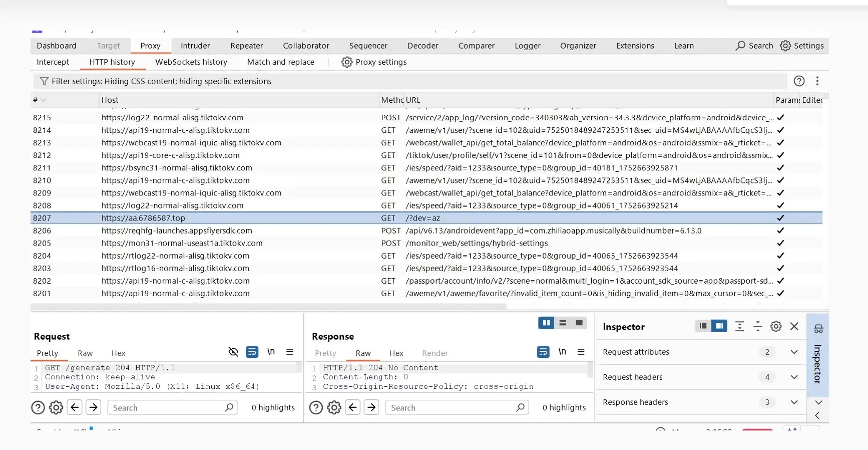Dock Inspector to the left layout
The height and width of the screenshot is (450, 868).
tap(703, 326)
